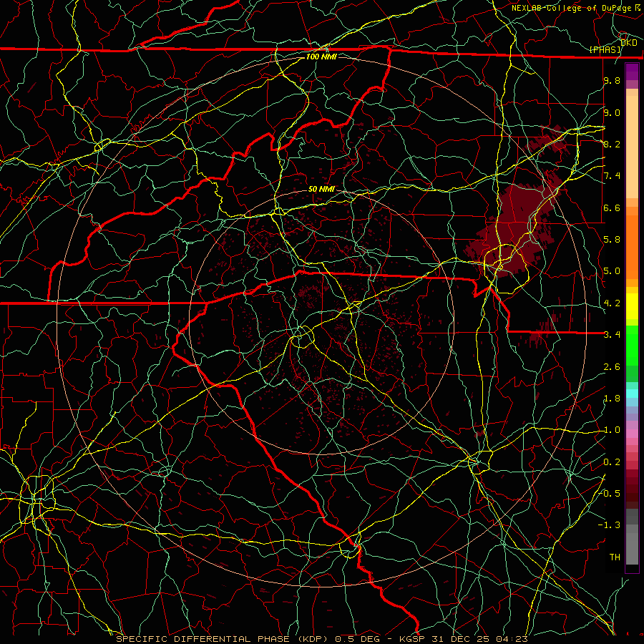Pick the yellow segment beside 4.2
Screen dimensions: 644x644
point(632,306)
